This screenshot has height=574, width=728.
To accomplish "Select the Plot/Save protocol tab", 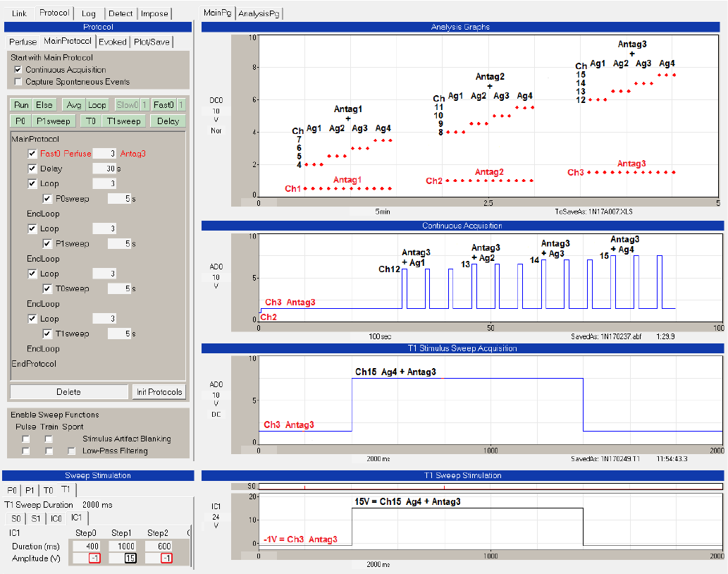I will 152,42.
